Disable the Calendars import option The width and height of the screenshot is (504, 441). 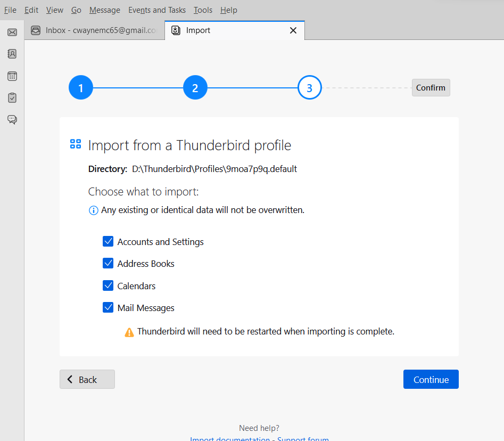coord(108,286)
